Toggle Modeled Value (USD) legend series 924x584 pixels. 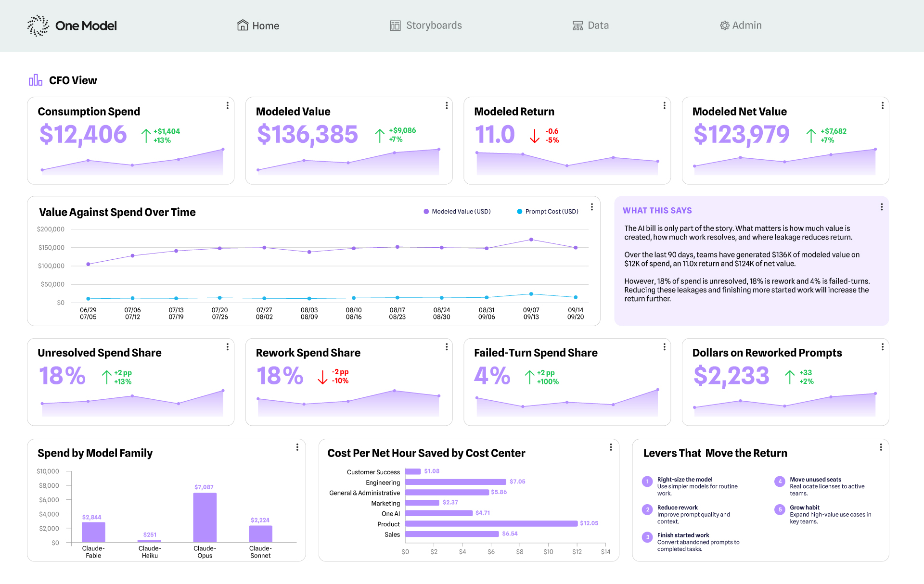tap(457, 212)
